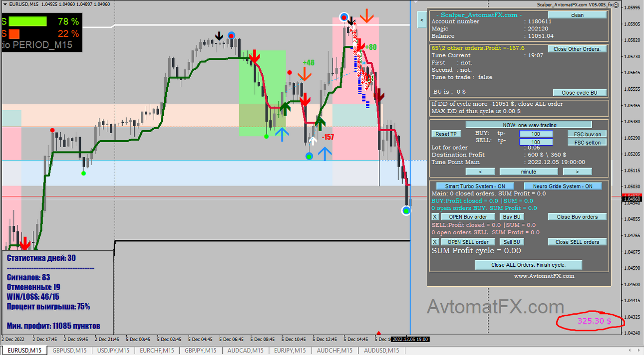This screenshot has height=355, width=644.
Task: Click the clean button
Action: tap(577, 15)
